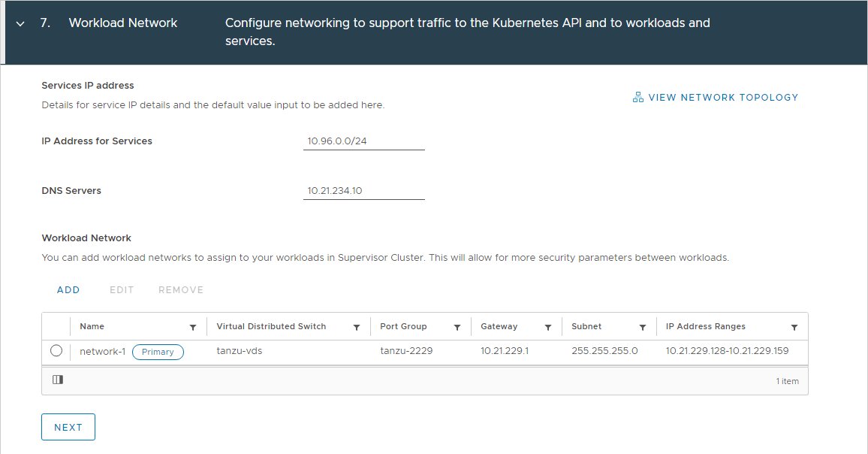Filter the IP Address Ranges column

[794, 328]
